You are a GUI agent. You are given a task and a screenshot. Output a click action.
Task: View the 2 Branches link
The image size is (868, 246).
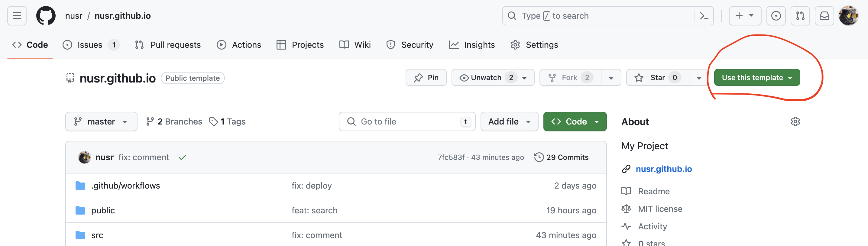[x=174, y=122]
